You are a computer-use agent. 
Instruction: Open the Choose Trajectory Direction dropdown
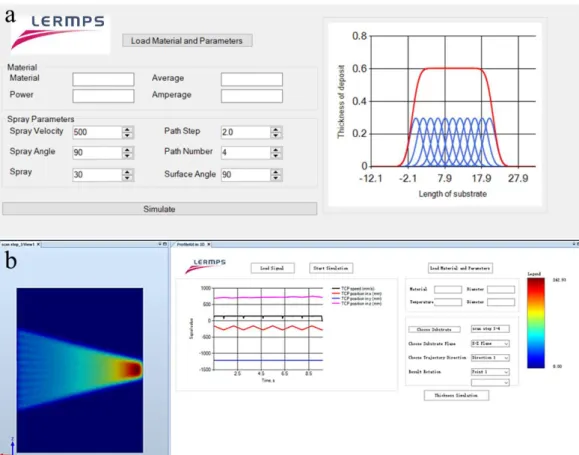[490, 358]
